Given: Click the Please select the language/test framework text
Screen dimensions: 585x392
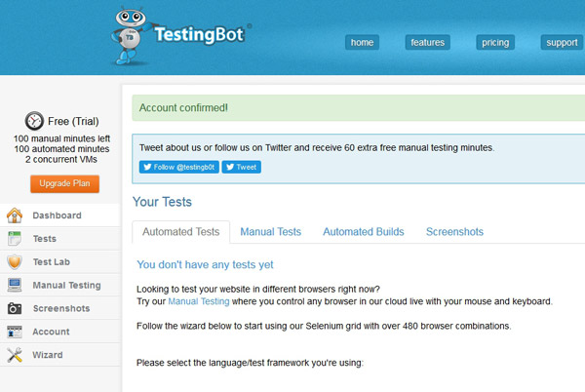Looking at the screenshot, I should pyautogui.click(x=250, y=363).
